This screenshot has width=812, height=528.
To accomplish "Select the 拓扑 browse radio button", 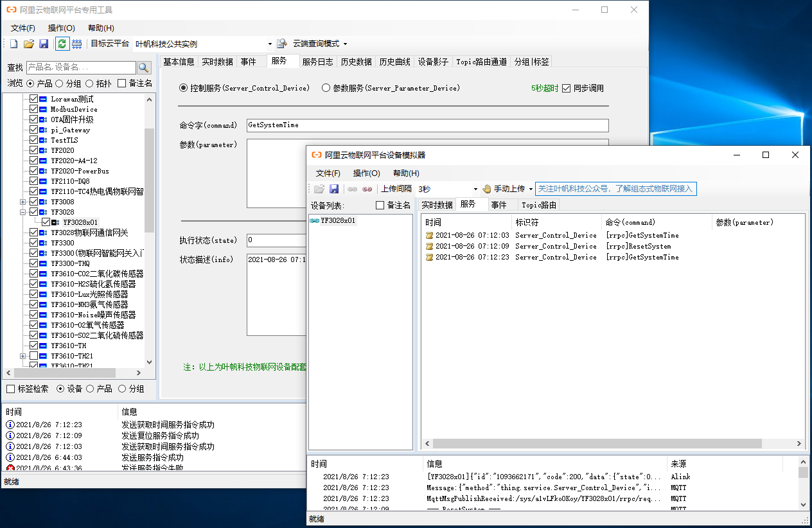I will 90,84.
